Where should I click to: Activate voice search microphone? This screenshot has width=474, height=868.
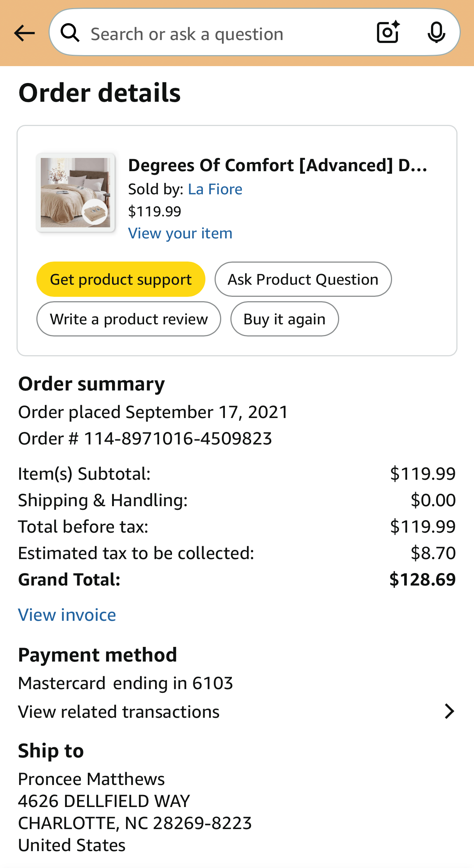pos(436,33)
